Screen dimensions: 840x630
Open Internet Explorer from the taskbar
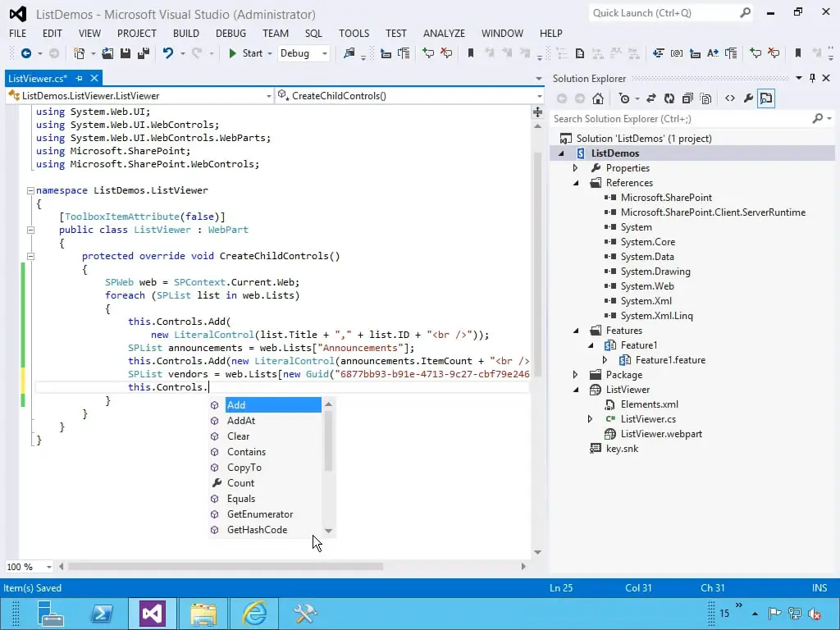[254, 614]
